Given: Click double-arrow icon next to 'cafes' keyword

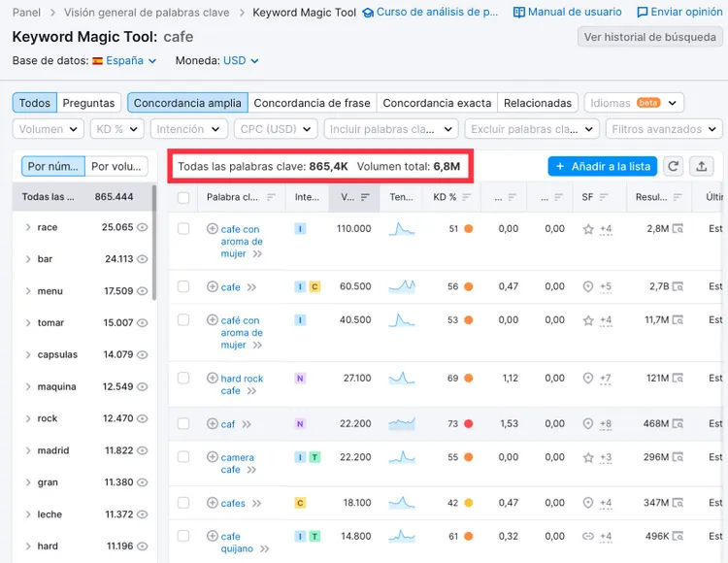Looking at the screenshot, I should click(x=256, y=503).
